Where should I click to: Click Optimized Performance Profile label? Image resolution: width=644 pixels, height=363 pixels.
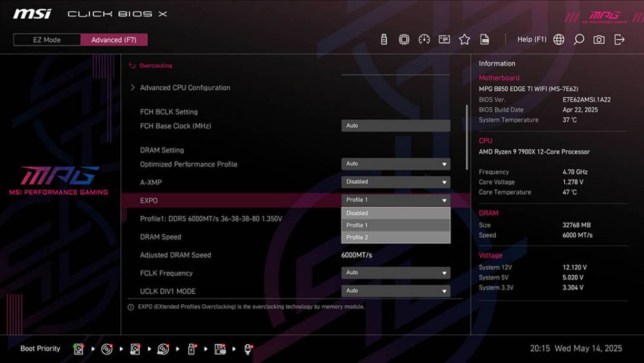click(x=189, y=165)
